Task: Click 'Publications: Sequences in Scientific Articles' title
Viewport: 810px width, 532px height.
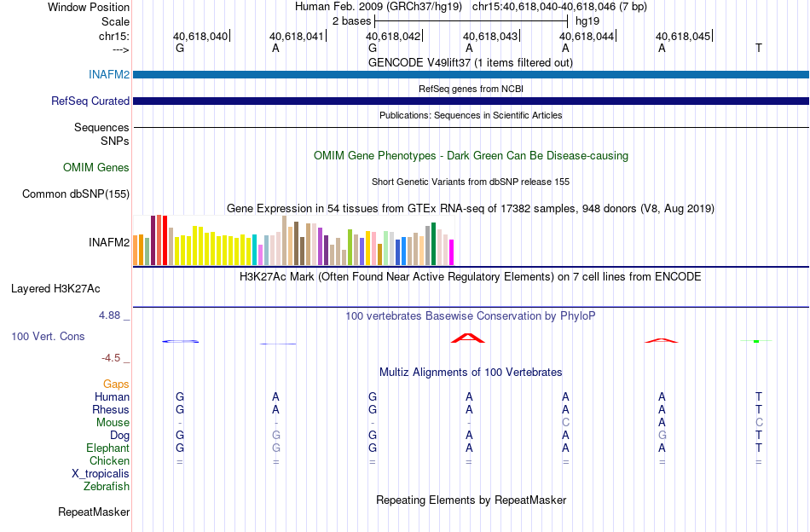Action: tap(471, 115)
